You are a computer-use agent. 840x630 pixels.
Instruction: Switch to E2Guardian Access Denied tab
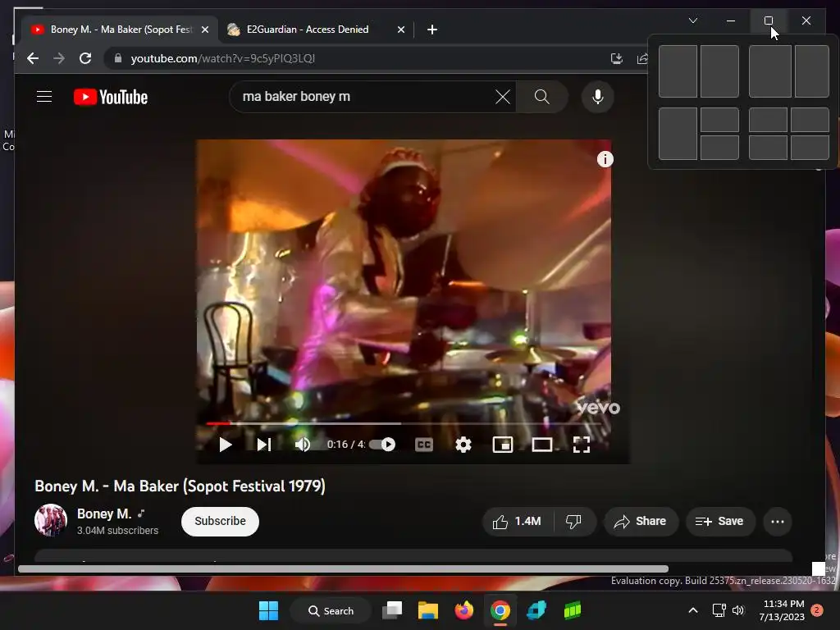(308, 30)
